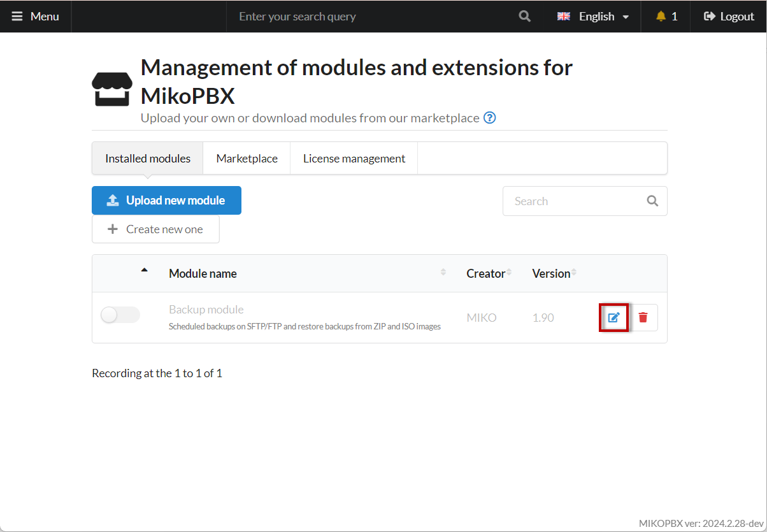Enable the Backup module toggle

point(120,315)
